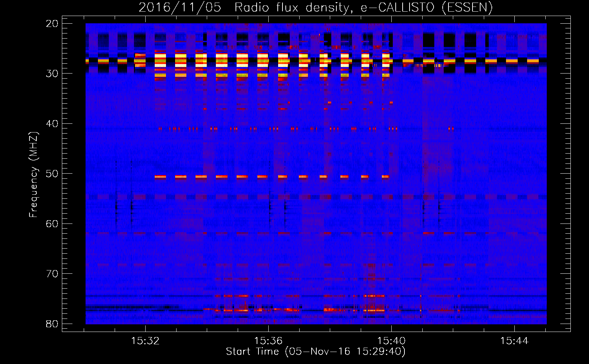This screenshot has height=364, width=589.
Task: Click the '15:36' time tick label
Action: point(268,341)
